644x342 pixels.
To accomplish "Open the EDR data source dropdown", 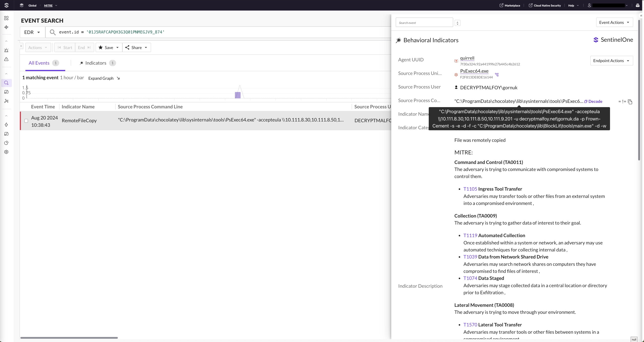I will pos(32,32).
